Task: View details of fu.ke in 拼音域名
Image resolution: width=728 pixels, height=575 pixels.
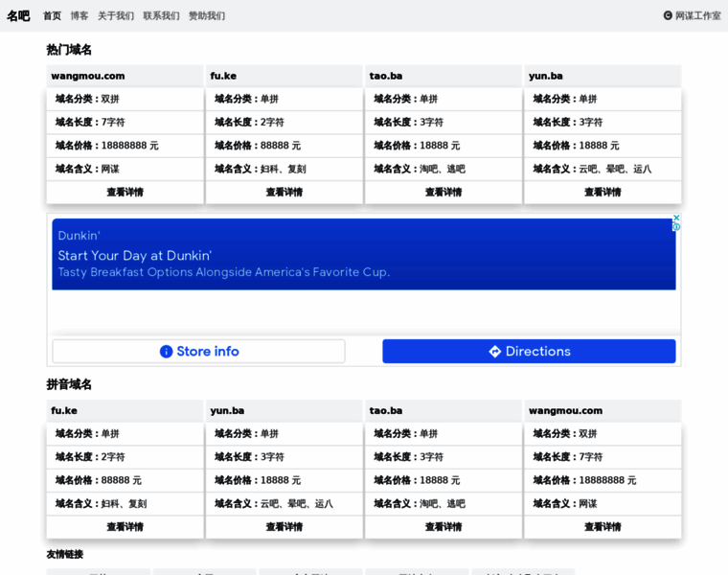Action: coord(125,527)
